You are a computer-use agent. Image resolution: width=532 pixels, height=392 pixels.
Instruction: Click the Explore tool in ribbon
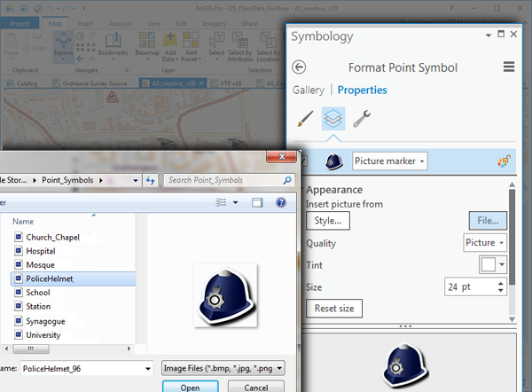coord(64,46)
